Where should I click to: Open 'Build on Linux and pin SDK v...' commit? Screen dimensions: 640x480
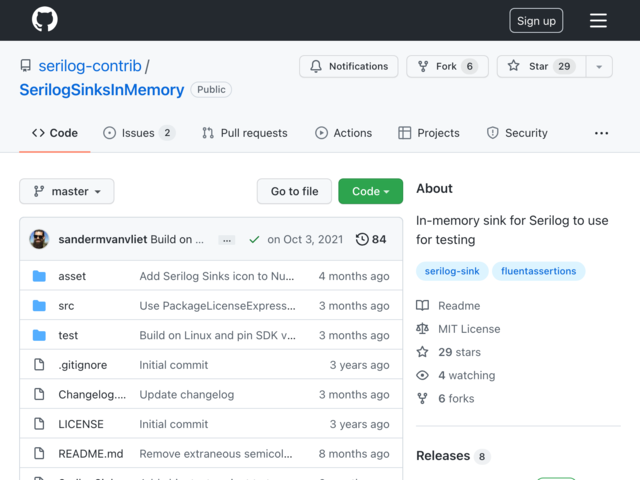point(218,336)
